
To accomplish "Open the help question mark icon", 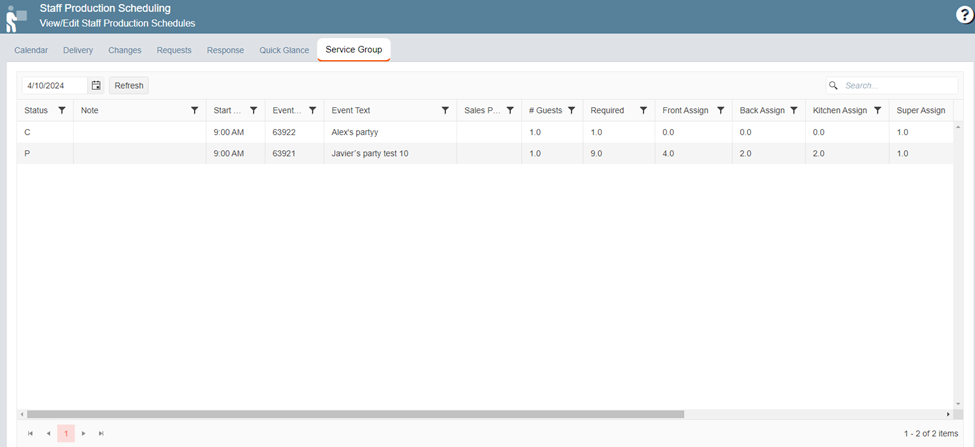I will [x=964, y=16].
